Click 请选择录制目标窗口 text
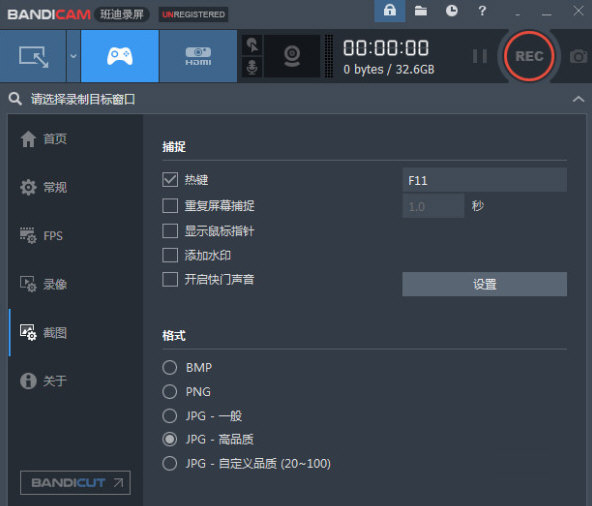The width and height of the screenshot is (592, 506). click(83, 99)
